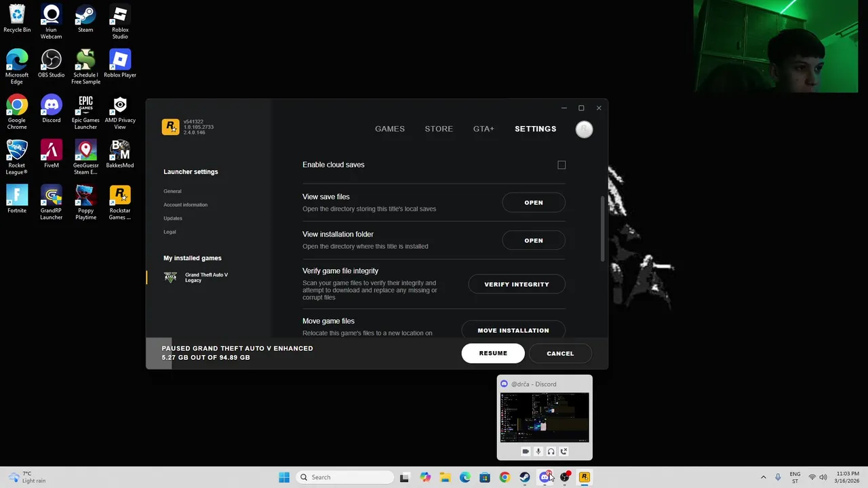
Task: Open the clock and date panel
Action: point(848,477)
